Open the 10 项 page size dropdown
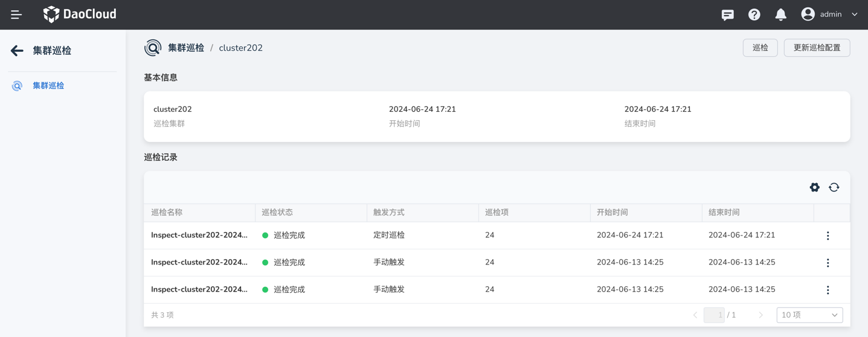The height and width of the screenshot is (337, 868). 809,315
